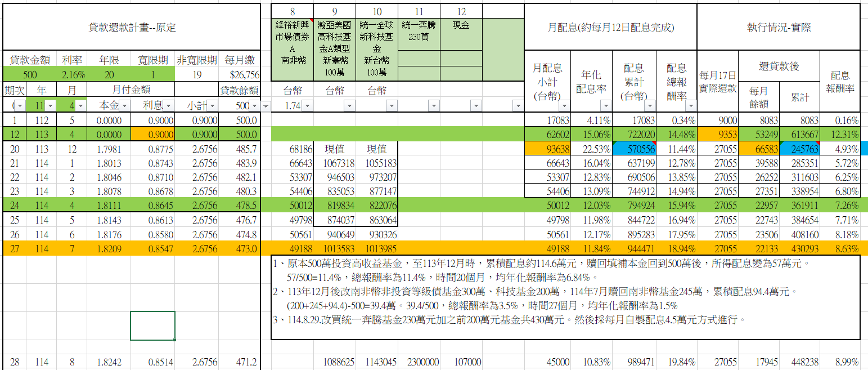Viewport: 868px width, 370px height.
Task: Click the red comment indicator on 鋒裕新興市場債券A header
Action: point(312,20)
